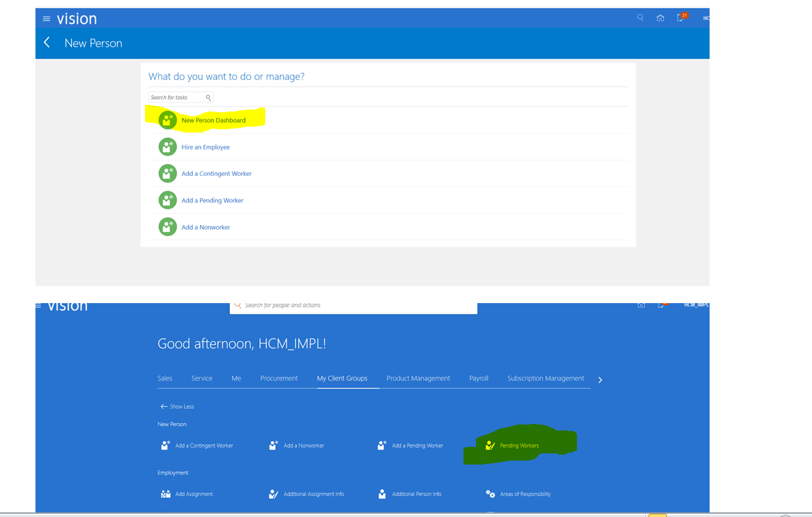Screen dimensions: 812x517
Task: Switch to the Payroll tab
Action: [479, 378]
